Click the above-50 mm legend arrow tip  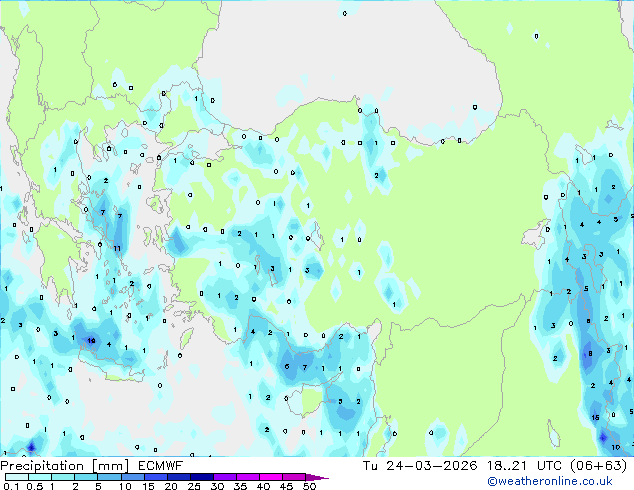[317, 477]
